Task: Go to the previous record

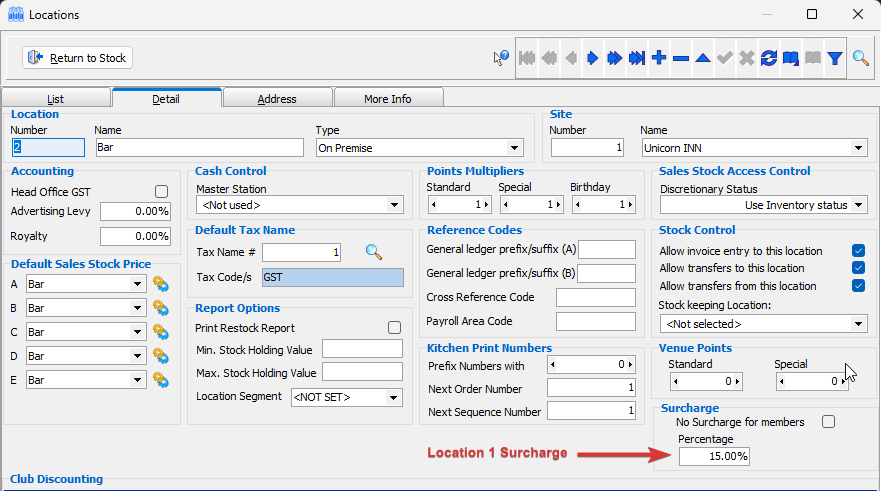Action: (571, 58)
